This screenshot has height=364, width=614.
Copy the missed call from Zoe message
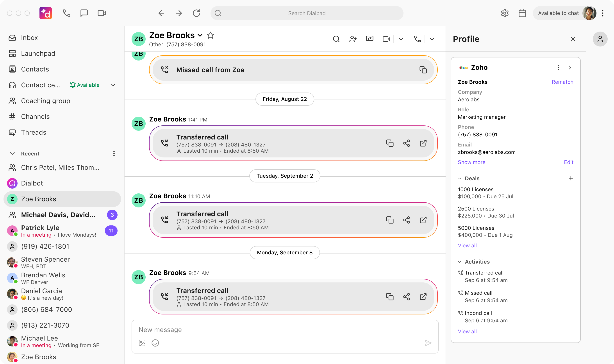[x=423, y=70]
